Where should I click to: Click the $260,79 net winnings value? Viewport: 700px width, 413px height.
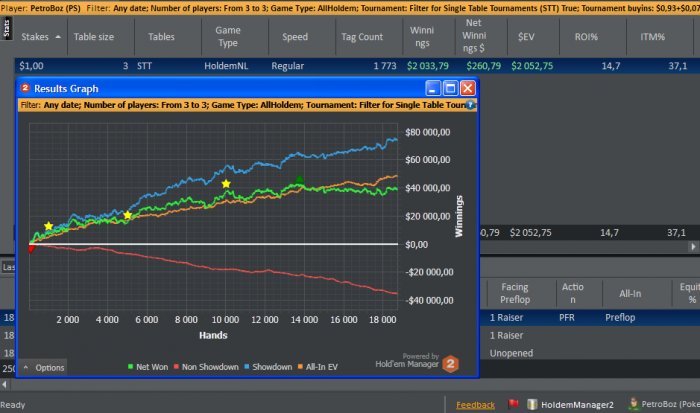pyautogui.click(x=483, y=66)
